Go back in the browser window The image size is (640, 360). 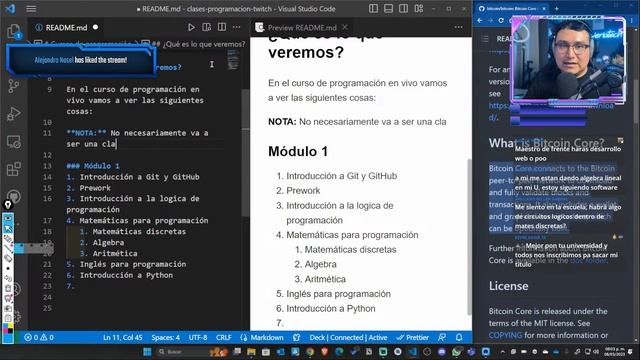tap(480, 20)
